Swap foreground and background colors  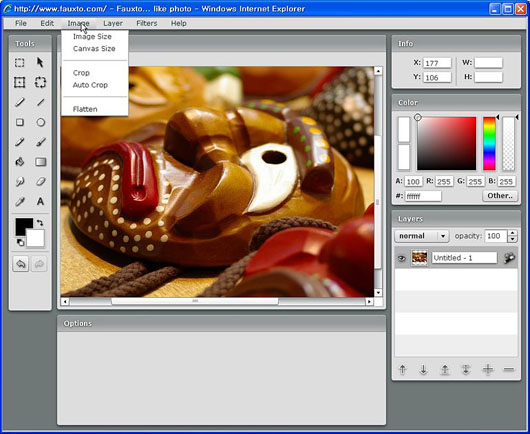[x=40, y=223]
